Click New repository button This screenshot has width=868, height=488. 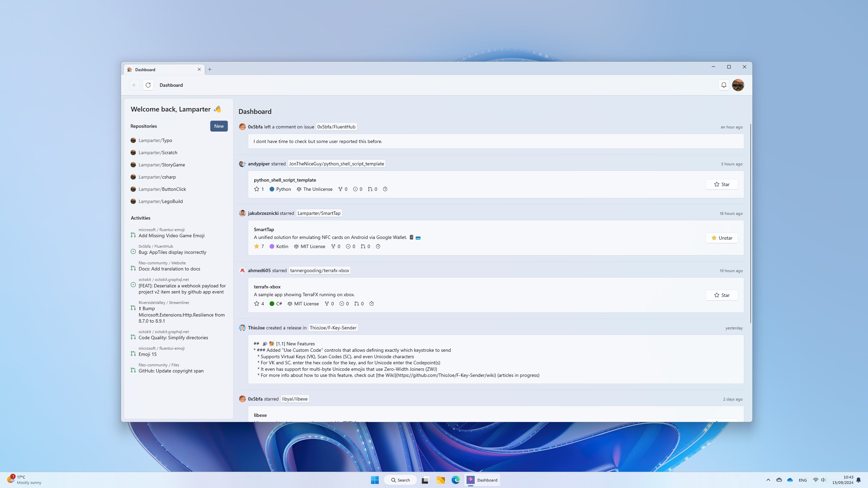click(x=219, y=126)
